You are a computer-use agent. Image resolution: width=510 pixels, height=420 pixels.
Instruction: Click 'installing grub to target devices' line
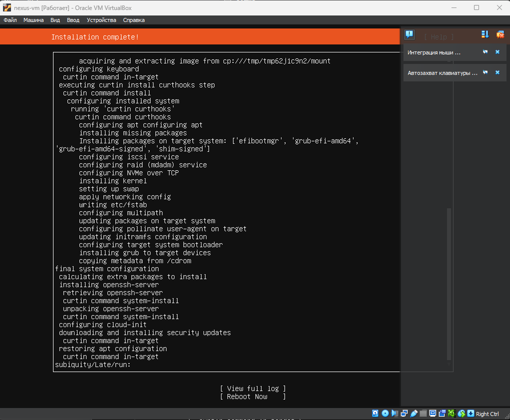click(144, 253)
